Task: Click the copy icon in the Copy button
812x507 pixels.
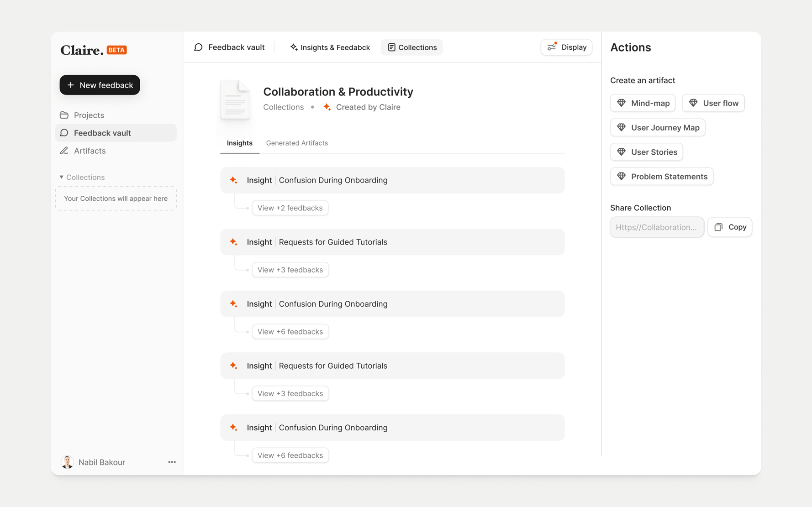Action: click(719, 227)
